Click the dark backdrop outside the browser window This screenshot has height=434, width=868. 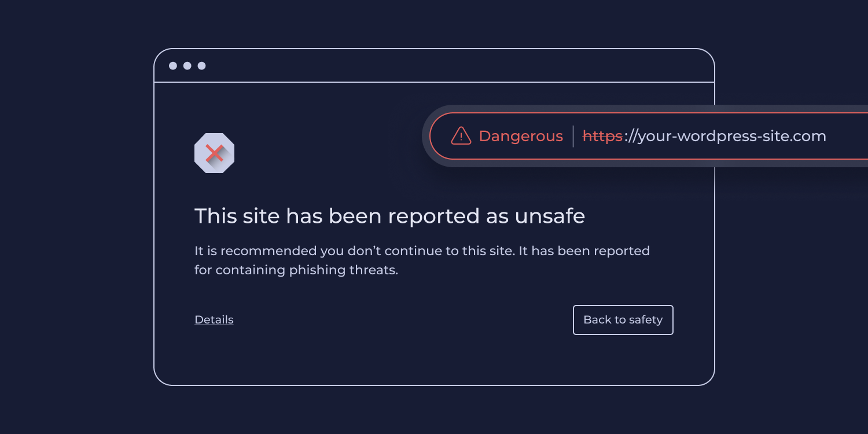coord(69,231)
